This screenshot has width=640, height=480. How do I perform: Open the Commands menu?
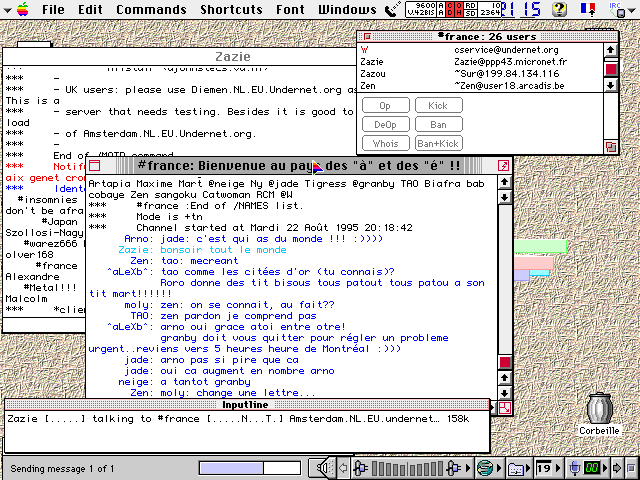point(151,9)
